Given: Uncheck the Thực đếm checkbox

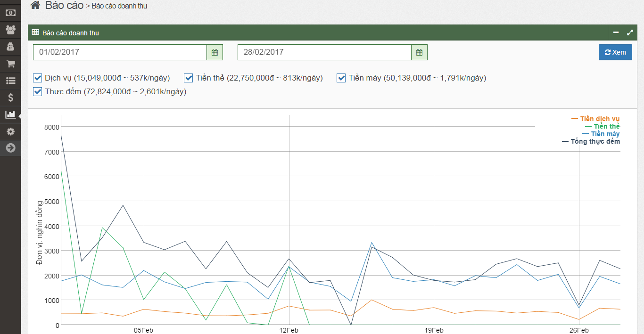Looking at the screenshot, I should (38, 91).
